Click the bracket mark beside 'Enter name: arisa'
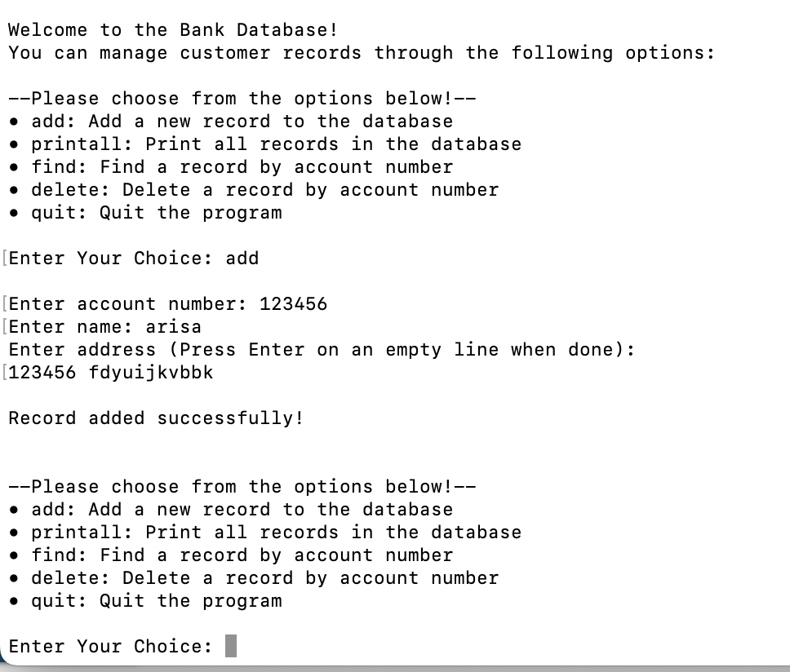 coord(4,327)
